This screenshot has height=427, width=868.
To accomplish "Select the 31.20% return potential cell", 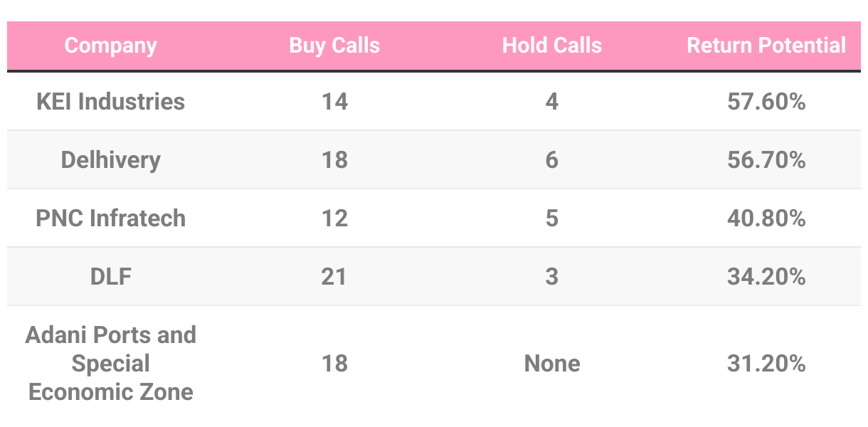I will 766,364.
